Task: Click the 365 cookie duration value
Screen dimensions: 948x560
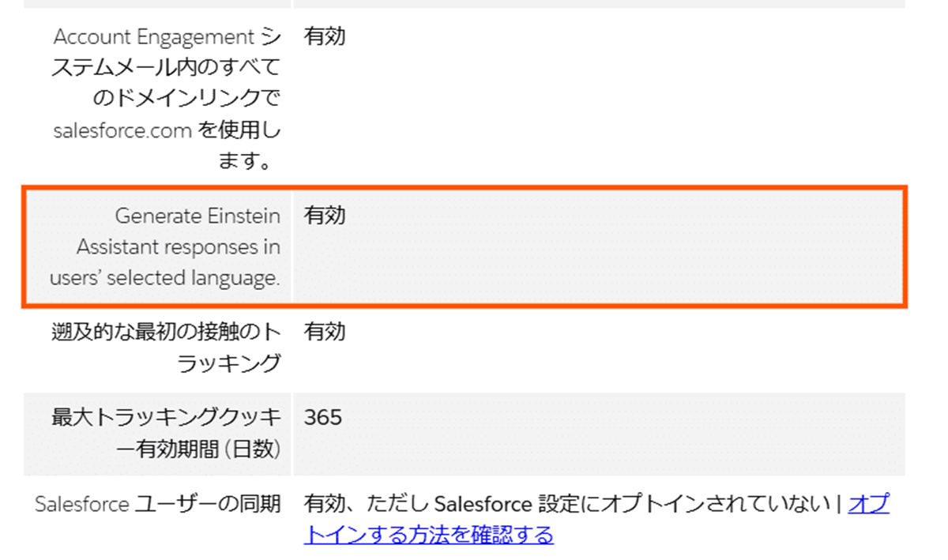Action: [x=322, y=417]
